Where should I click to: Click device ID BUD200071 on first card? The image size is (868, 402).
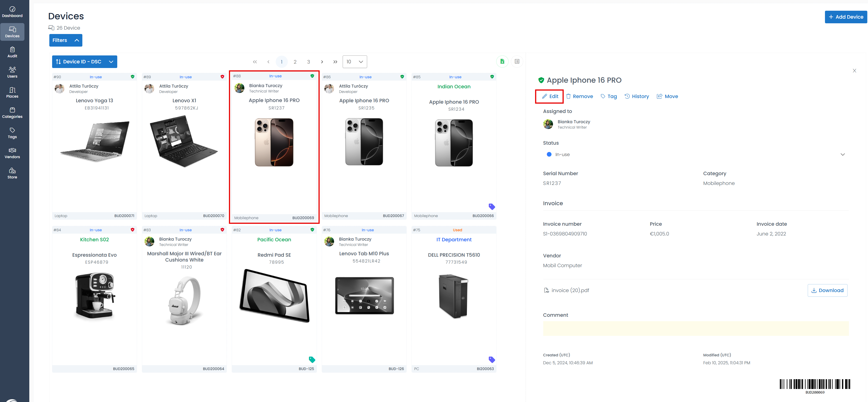tap(124, 216)
